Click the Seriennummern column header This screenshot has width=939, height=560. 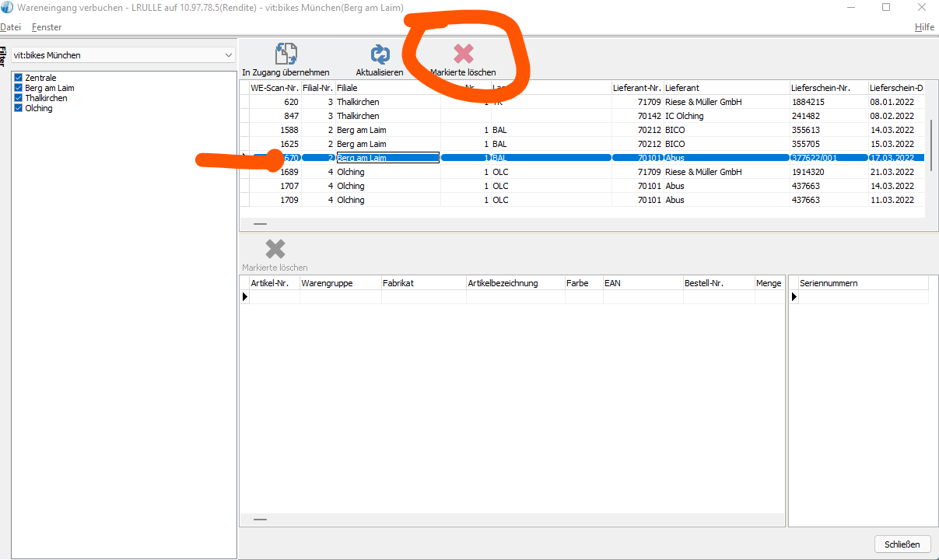pyautogui.click(x=863, y=283)
